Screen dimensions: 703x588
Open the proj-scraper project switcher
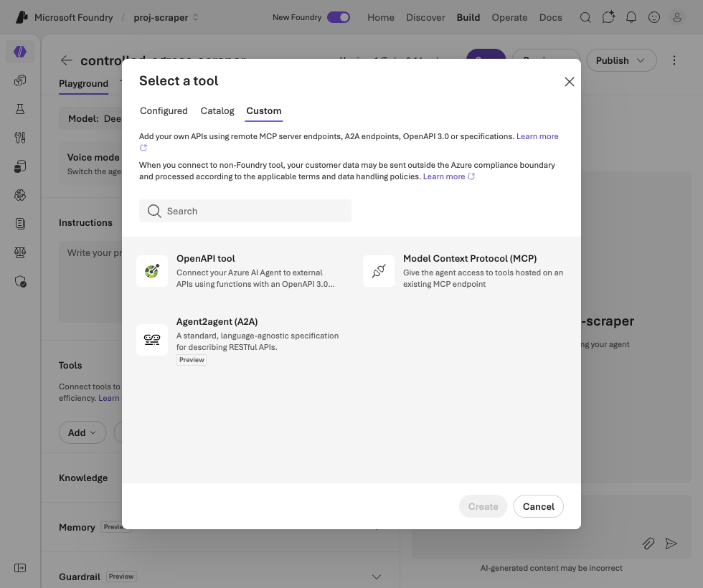[166, 17]
